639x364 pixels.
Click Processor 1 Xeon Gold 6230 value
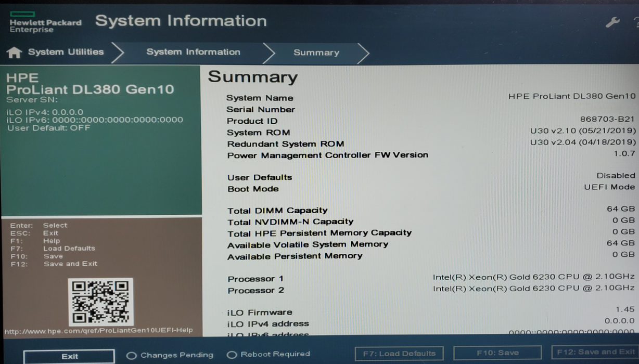[x=534, y=277]
